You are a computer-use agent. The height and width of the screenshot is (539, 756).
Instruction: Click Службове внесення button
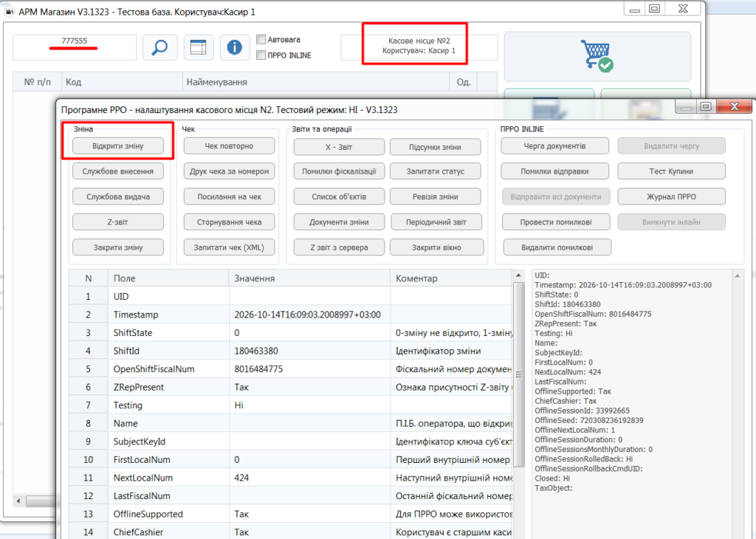(118, 171)
